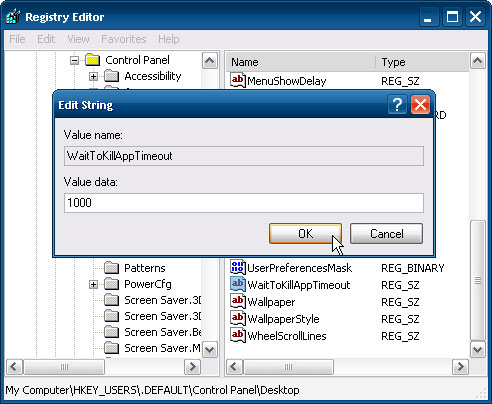Close the Edit String dialog
This screenshot has height=404, width=492.
pyautogui.click(x=420, y=105)
